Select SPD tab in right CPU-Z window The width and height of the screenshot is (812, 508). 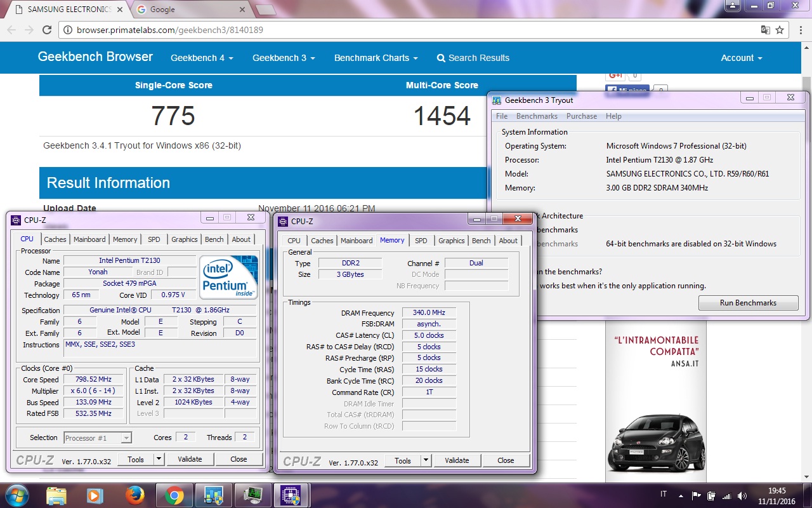pos(421,241)
